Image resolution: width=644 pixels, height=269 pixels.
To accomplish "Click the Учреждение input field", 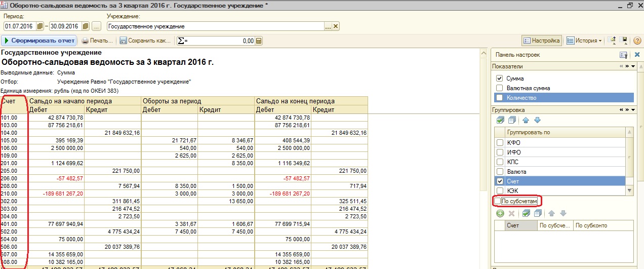I will coord(215,26).
